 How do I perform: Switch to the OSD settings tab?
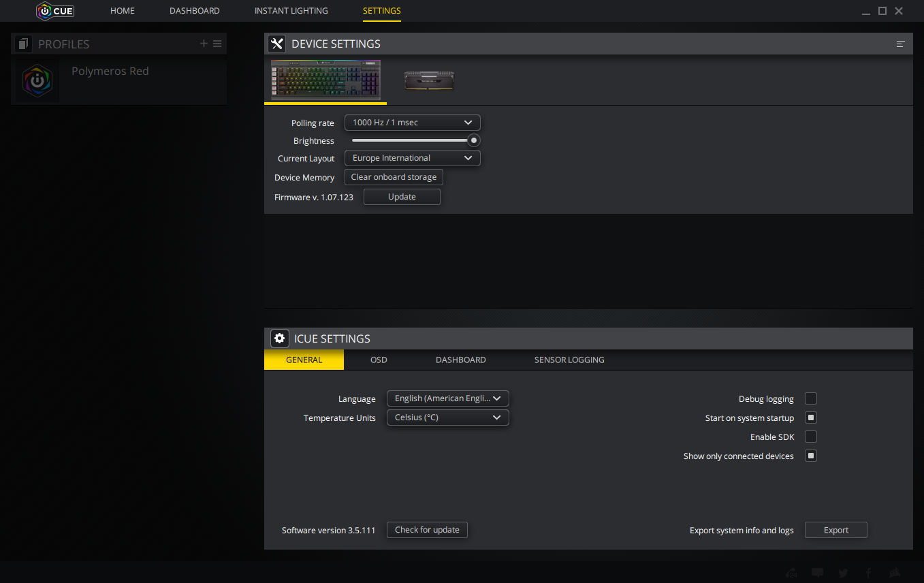point(379,360)
